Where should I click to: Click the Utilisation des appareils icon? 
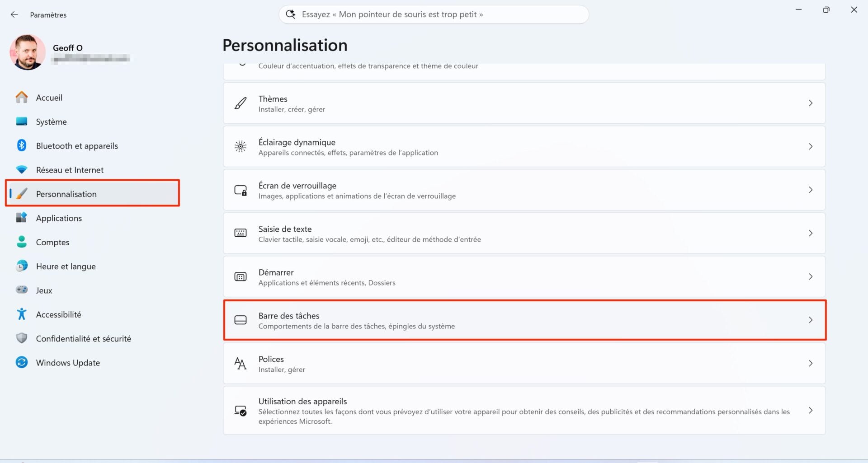point(241,411)
